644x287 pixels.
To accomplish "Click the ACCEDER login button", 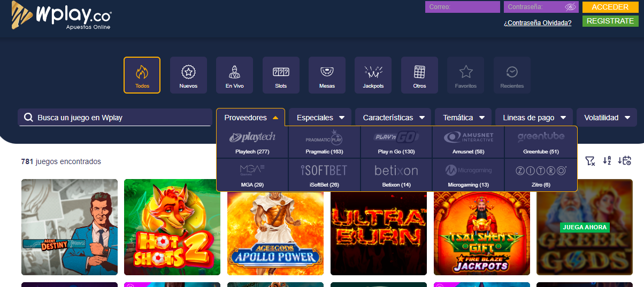I will (x=610, y=7).
